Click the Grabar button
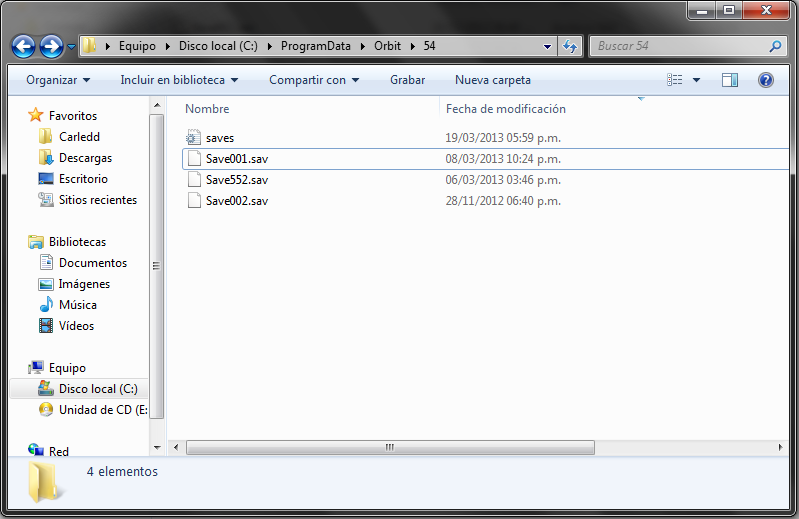The height and width of the screenshot is (519, 799). point(407,80)
